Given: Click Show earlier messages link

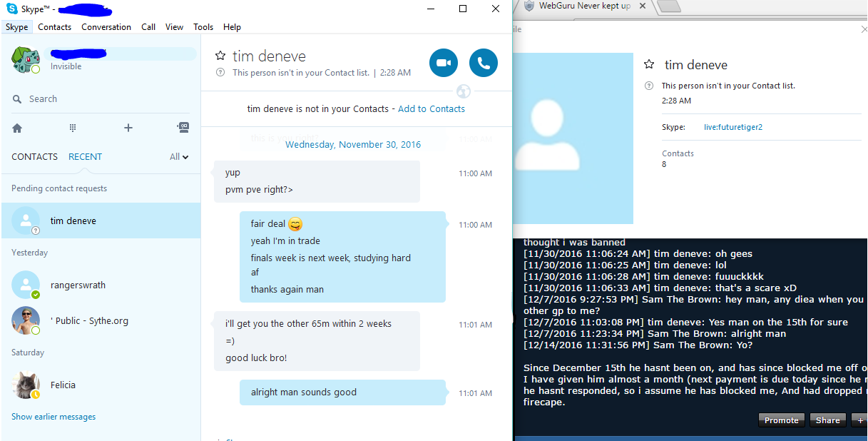Looking at the screenshot, I should [x=53, y=417].
